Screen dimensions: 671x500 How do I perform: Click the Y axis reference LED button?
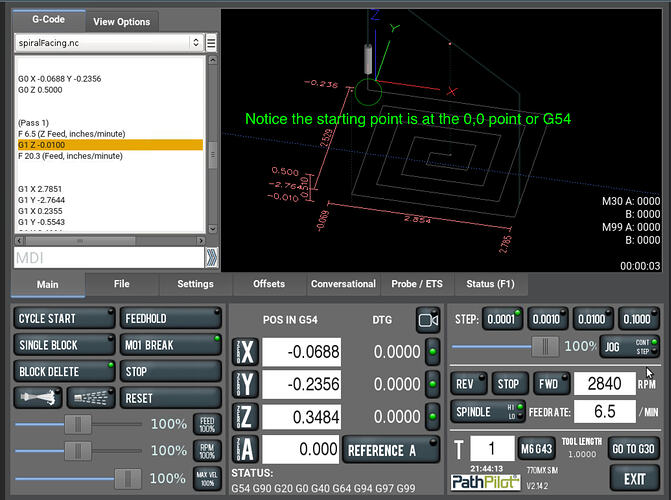pos(432,384)
